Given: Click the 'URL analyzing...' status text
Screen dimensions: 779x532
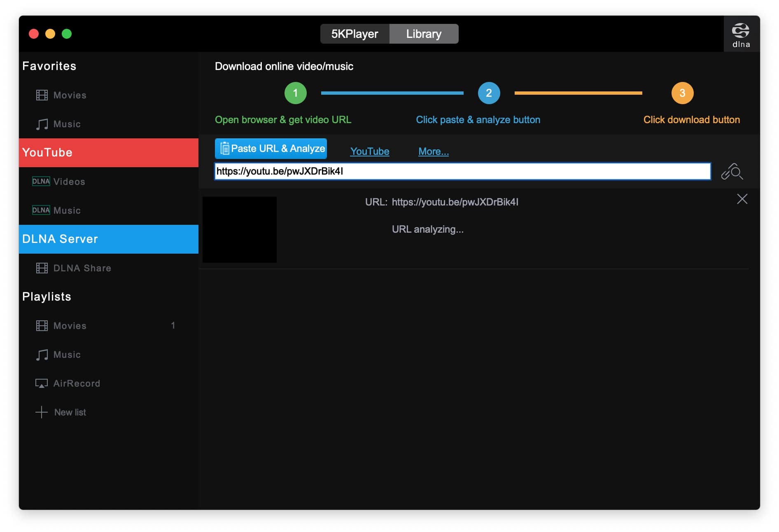Looking at the screenshot, I should (428, 229).
